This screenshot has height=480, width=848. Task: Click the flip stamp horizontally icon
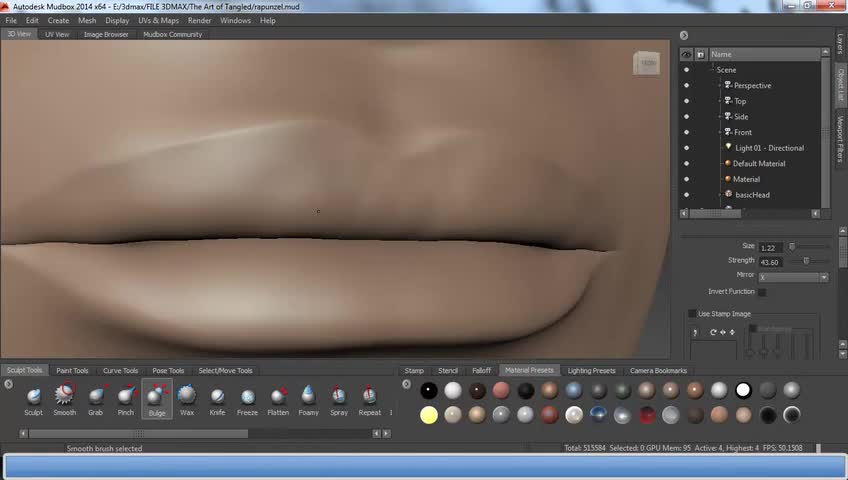[x=723, y=332]
